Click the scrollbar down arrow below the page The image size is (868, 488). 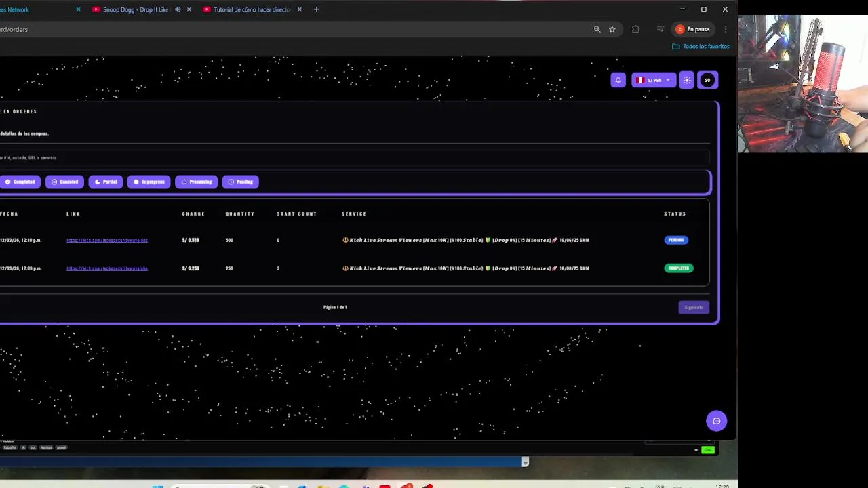click(525, 462)
